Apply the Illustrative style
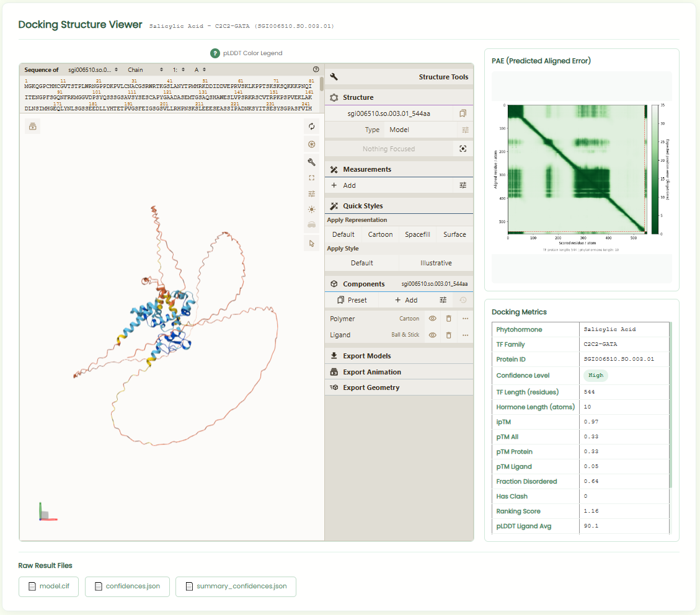 coord(436,263)
